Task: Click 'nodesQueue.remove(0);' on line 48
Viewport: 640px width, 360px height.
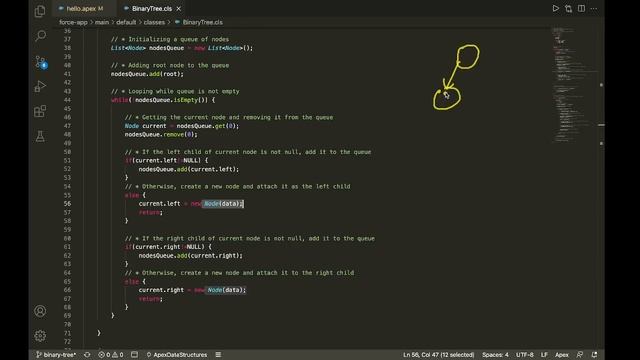Action: point(161,135)
